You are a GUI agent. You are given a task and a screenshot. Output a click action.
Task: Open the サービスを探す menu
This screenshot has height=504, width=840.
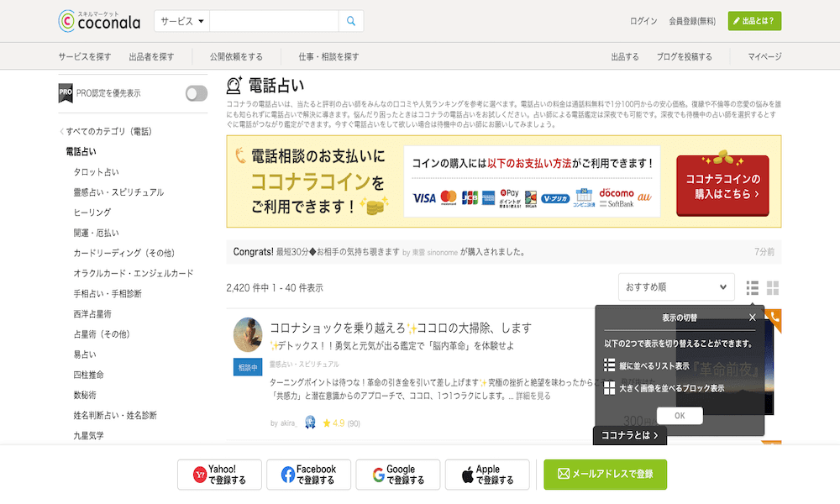[x=85, y=56]
